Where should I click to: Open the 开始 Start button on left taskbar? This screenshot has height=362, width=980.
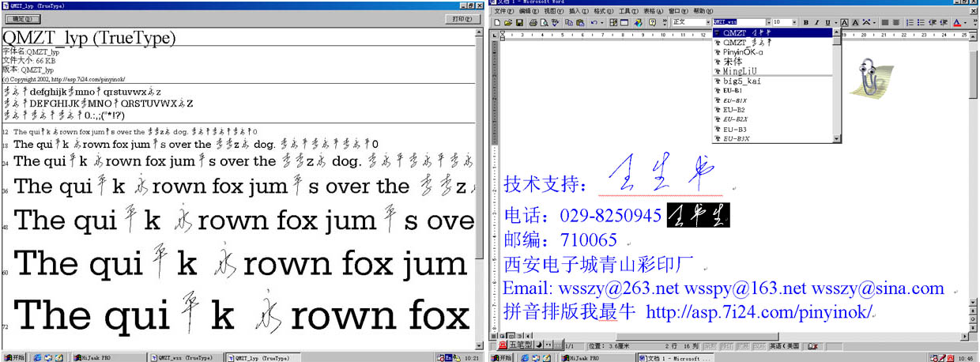13,357
